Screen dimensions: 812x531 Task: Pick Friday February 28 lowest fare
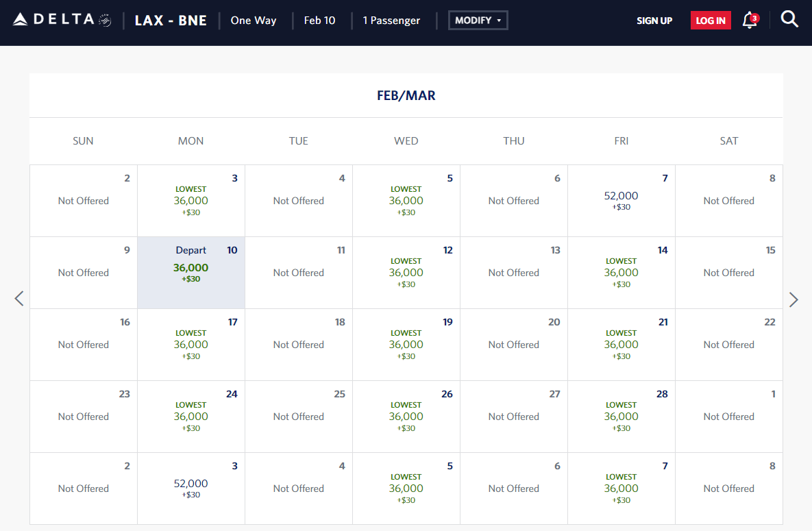click(622, 417)
